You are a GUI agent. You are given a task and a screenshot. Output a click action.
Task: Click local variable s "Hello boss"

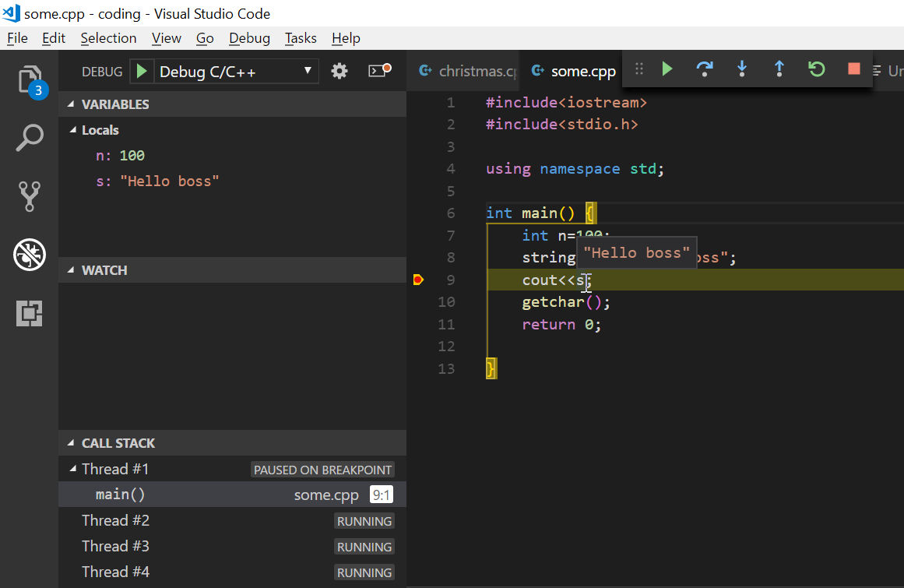157,181
